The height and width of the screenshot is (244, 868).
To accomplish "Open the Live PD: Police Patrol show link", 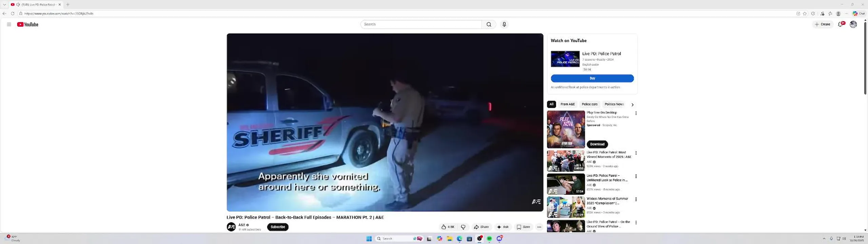I will 601,54.
